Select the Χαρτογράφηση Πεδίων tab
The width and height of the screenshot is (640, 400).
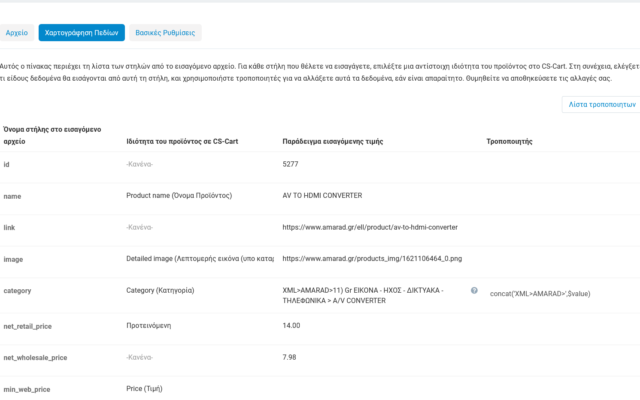coord(80,33)
